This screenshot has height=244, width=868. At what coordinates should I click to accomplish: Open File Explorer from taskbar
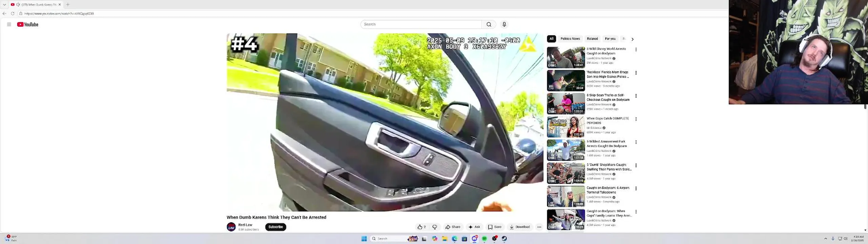pyautogui.click(x=445, y=239)
